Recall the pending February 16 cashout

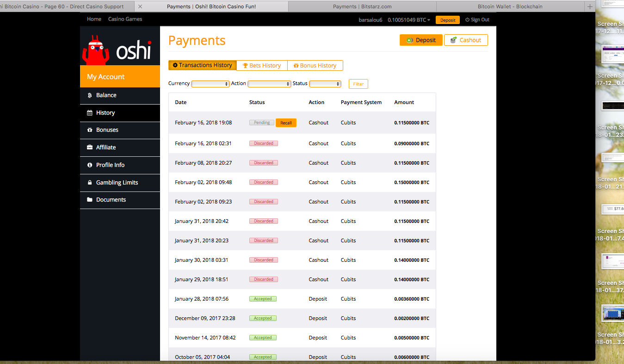286,123
